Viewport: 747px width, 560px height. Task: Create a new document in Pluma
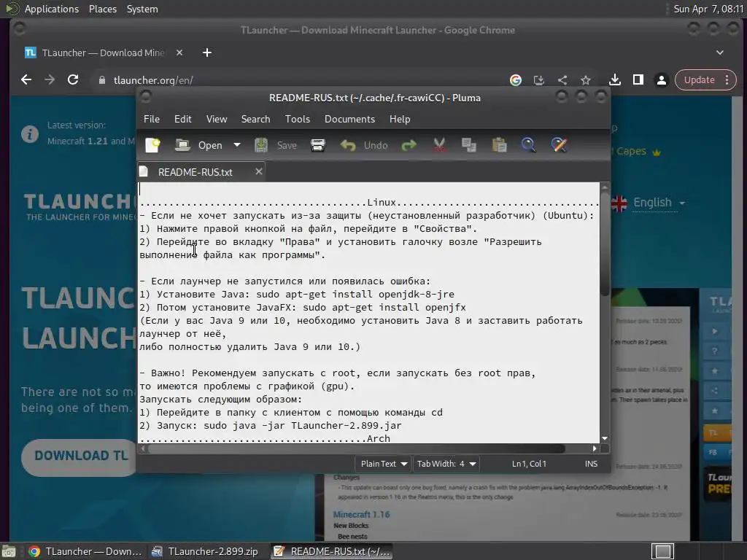[x=152, y=145]
